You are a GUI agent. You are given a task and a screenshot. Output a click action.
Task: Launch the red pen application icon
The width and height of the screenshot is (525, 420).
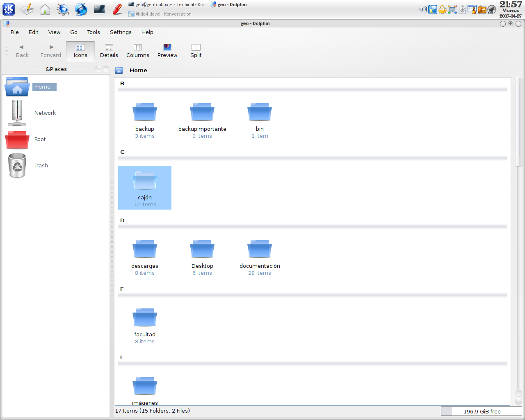tap(117, 9)
